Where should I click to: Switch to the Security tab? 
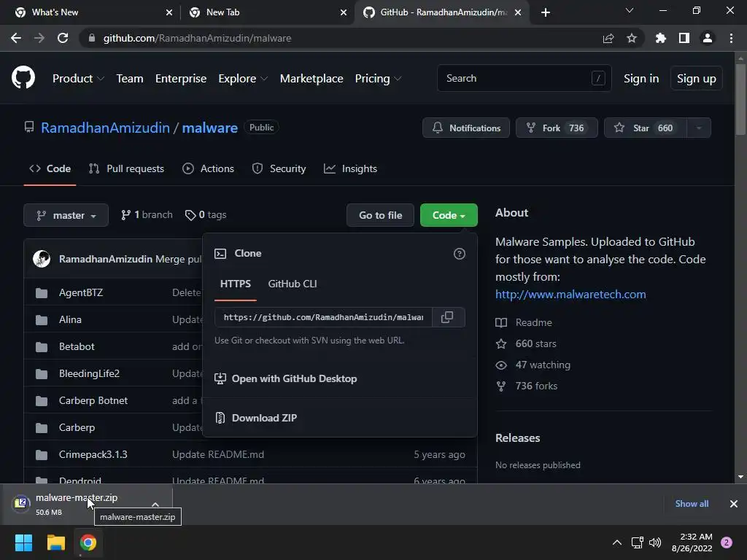coord(279,168)
